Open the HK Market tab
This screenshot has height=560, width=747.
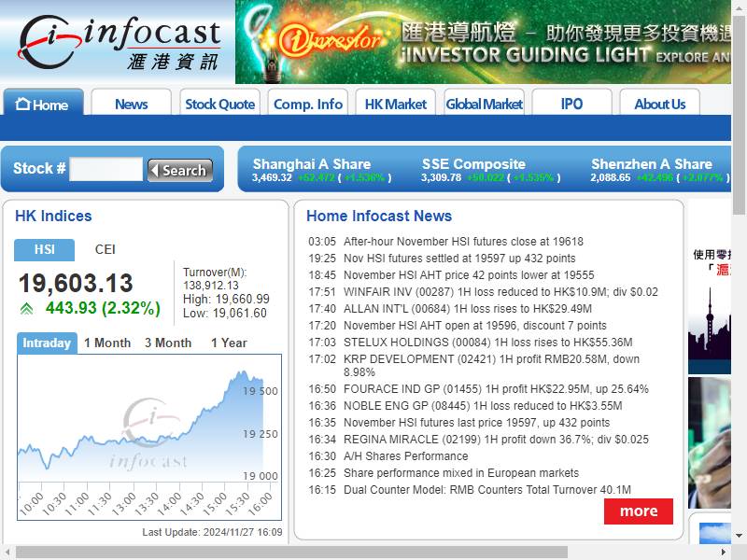click(396, 103)
